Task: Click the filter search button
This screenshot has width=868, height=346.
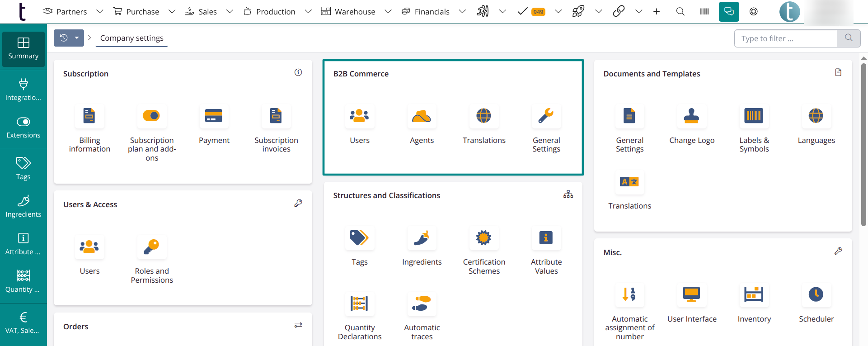Action: (x=849, y=38)
